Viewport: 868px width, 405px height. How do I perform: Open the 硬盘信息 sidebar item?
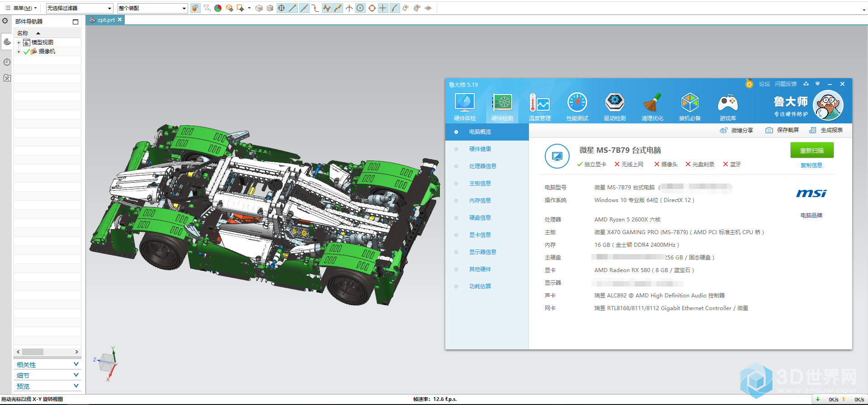click(x=487, y=218)
